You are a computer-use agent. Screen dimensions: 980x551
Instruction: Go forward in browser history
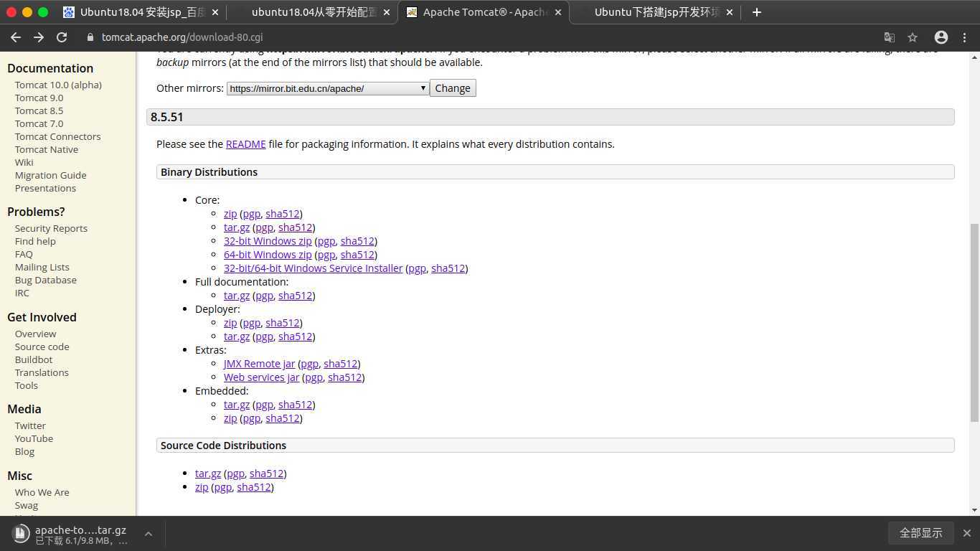pos(39,37)
